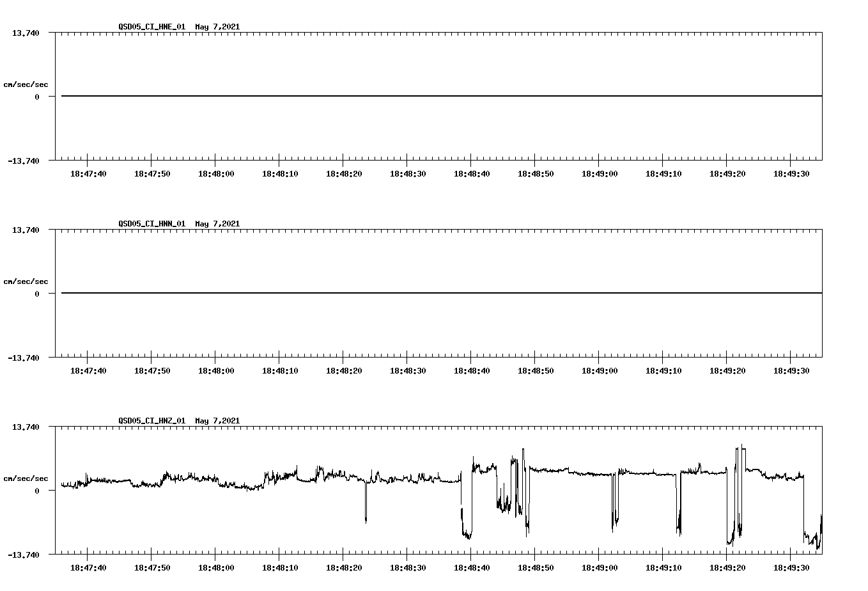Screen dimensions: 868x591
Task: Select the QSD05_CI_HNZ_01 channel label
Action: 150,422
